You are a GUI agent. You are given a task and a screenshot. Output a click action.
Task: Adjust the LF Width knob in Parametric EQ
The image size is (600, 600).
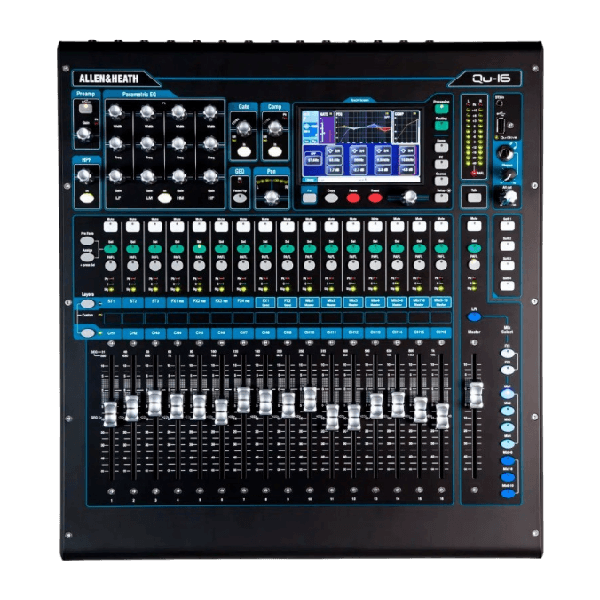pyautogui.click(x=115, y=112)
